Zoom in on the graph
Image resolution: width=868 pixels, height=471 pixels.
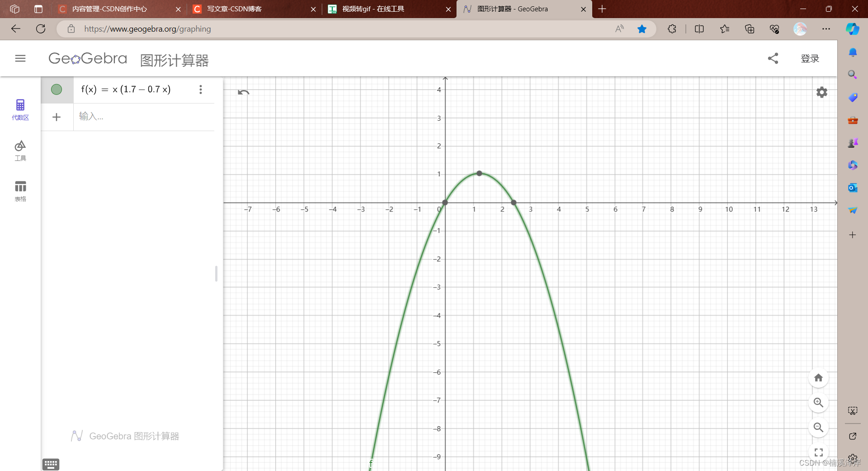click(818, 402)
